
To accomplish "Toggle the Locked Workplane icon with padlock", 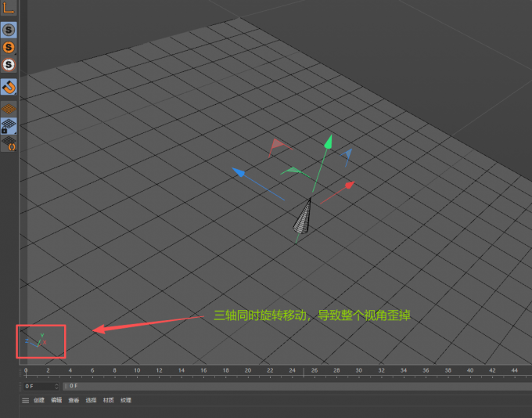I will point(9,126).
